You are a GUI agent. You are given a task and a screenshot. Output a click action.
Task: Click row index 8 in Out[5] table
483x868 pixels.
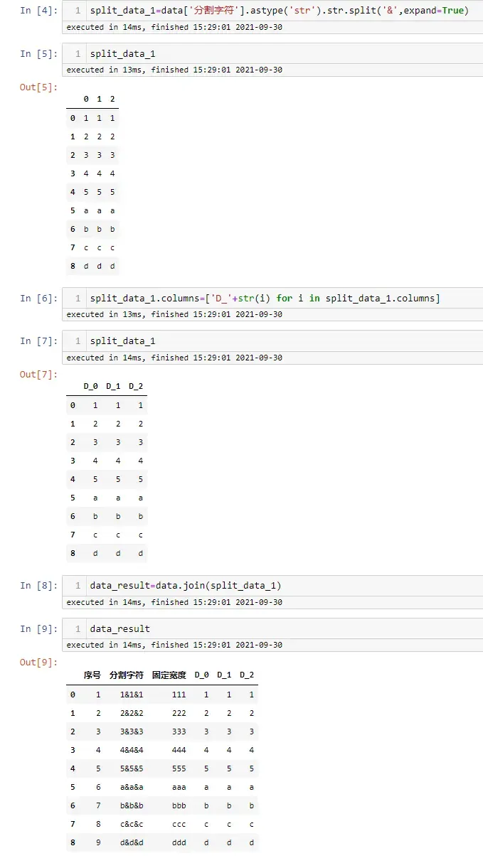[x=73, y=266]
